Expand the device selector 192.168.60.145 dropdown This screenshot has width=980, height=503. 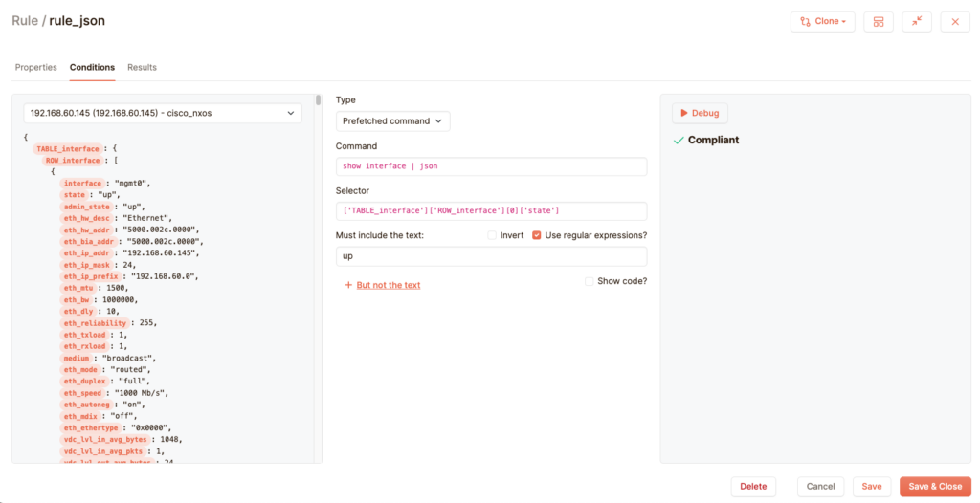click(x=163, y=113)
